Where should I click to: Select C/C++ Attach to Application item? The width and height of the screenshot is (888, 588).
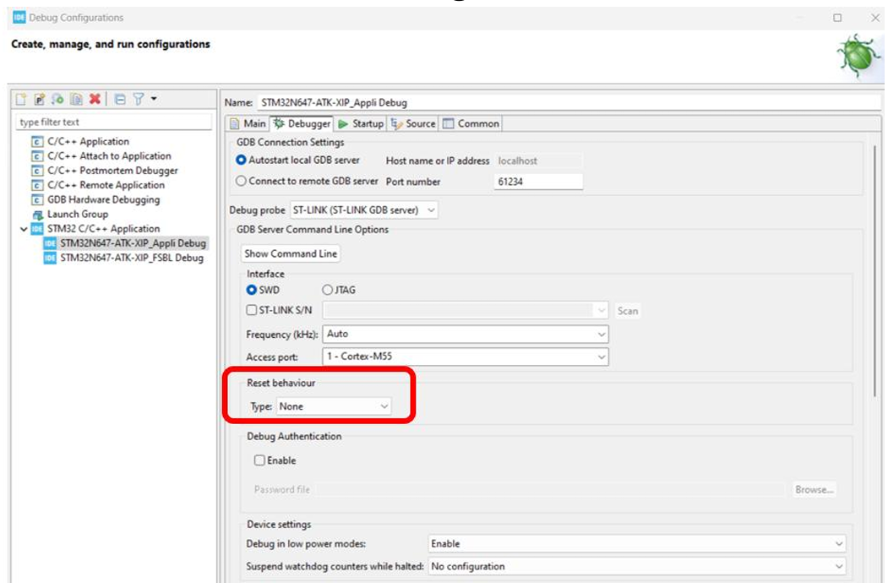pos(109,155)
